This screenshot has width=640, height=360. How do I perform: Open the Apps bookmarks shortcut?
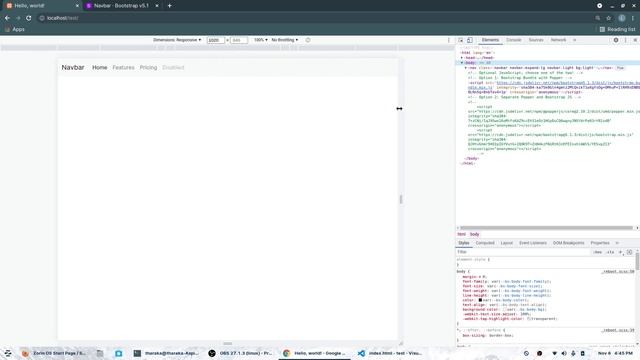point(15,29)
